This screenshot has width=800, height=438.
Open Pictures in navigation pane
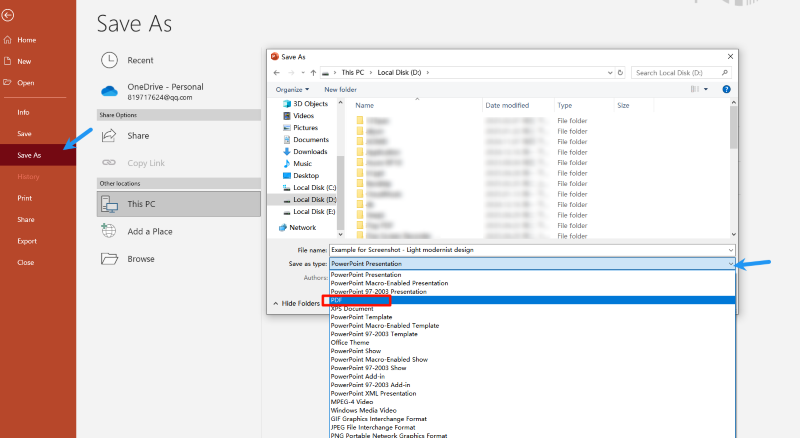[301, 128]
